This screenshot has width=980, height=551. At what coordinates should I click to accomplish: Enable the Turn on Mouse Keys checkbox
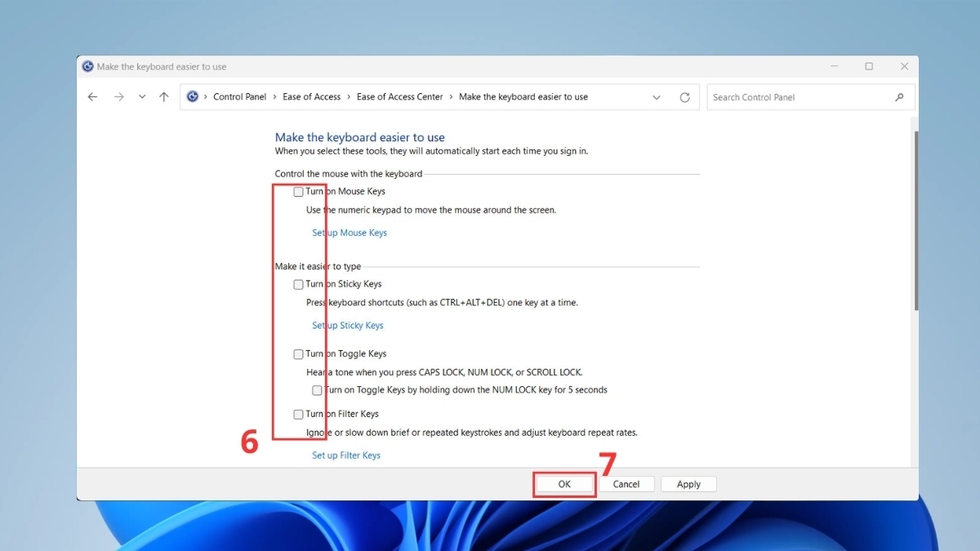(298, 192)
